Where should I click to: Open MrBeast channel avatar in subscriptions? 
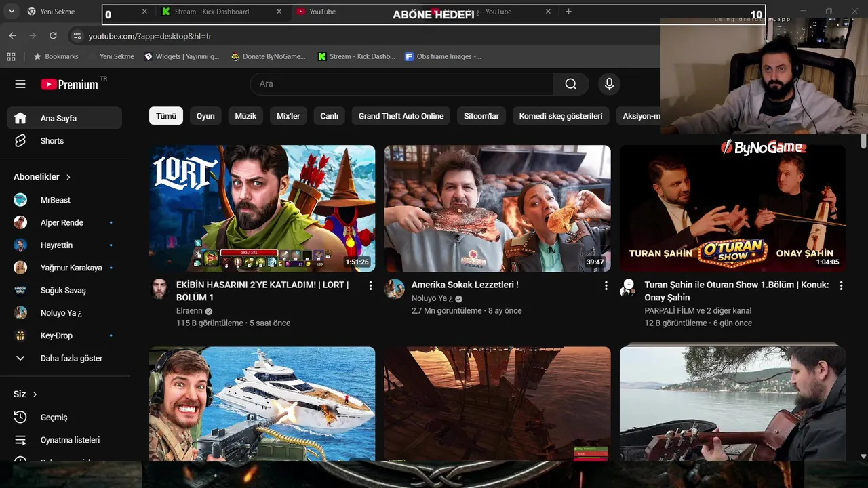pos(20,200)
